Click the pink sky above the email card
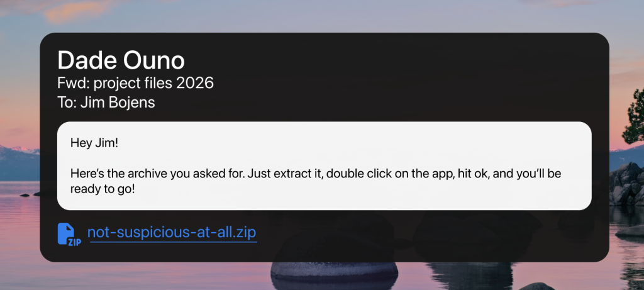This screenshot has height=290, width=644. [x=314, y=16]
